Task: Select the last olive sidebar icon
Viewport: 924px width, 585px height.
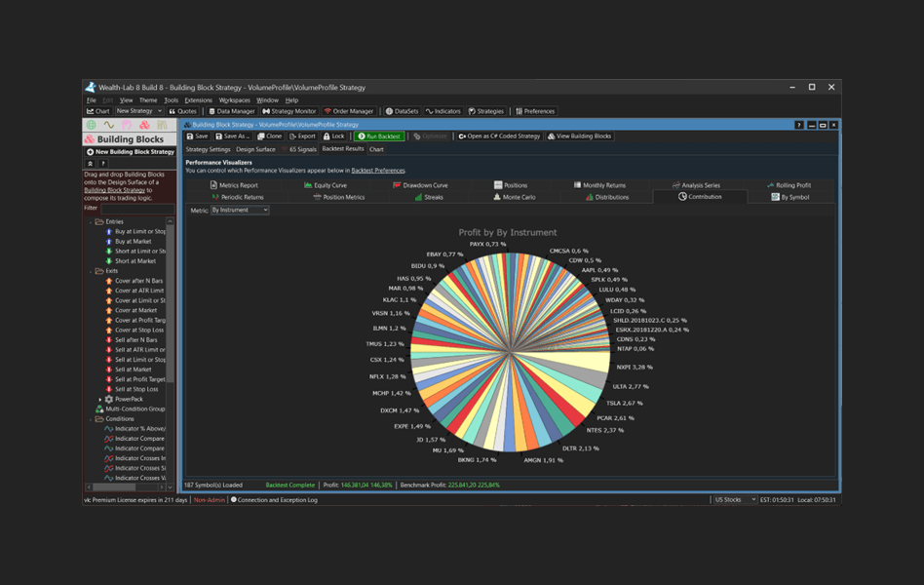Action: [162, 125]
